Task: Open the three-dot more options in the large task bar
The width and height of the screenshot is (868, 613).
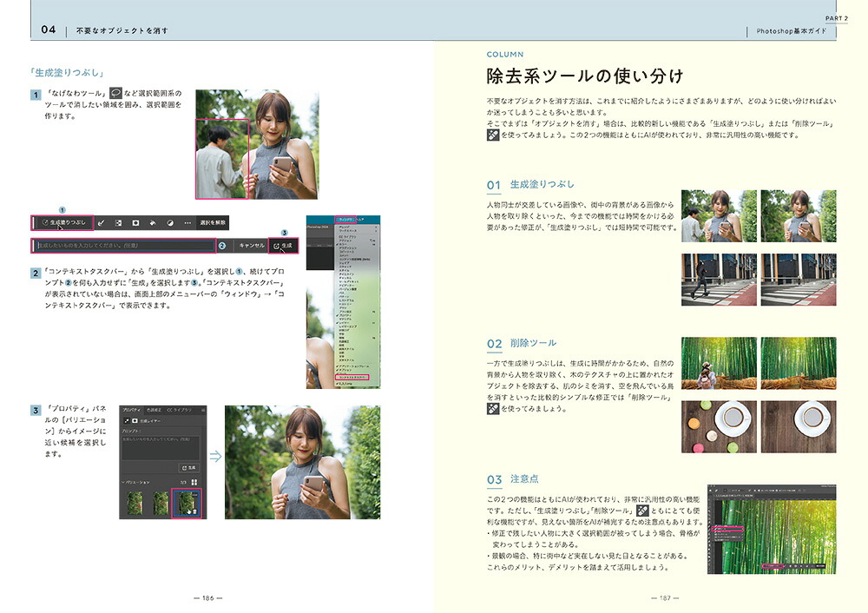Action: 187,222
